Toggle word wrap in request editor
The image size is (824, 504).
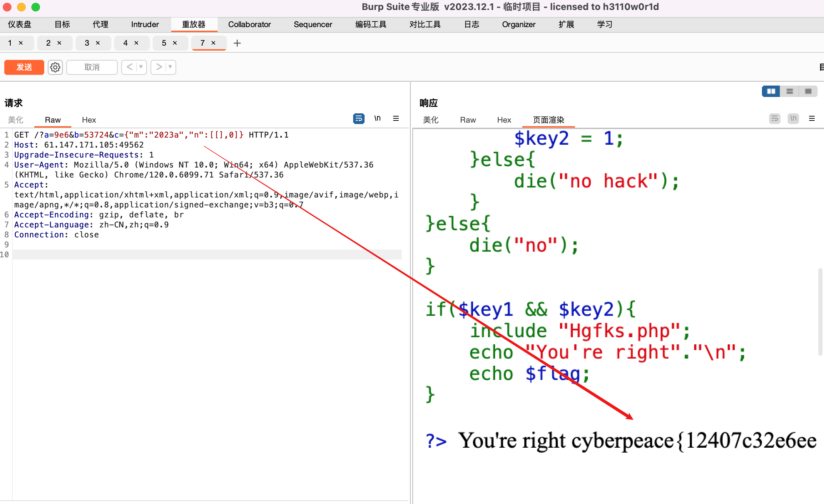[x=358, y=118]
